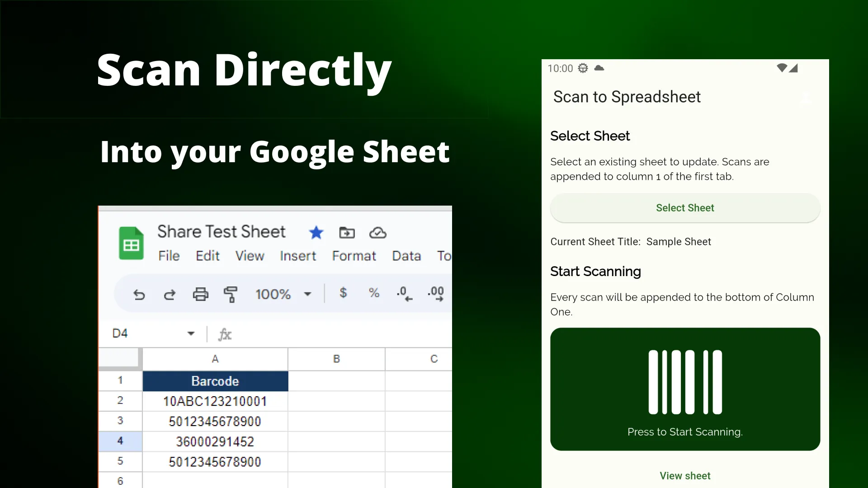Click the print icon in Sheets toolbar
This screenshot has width=868, height=488.
click(x=200, y=294)
